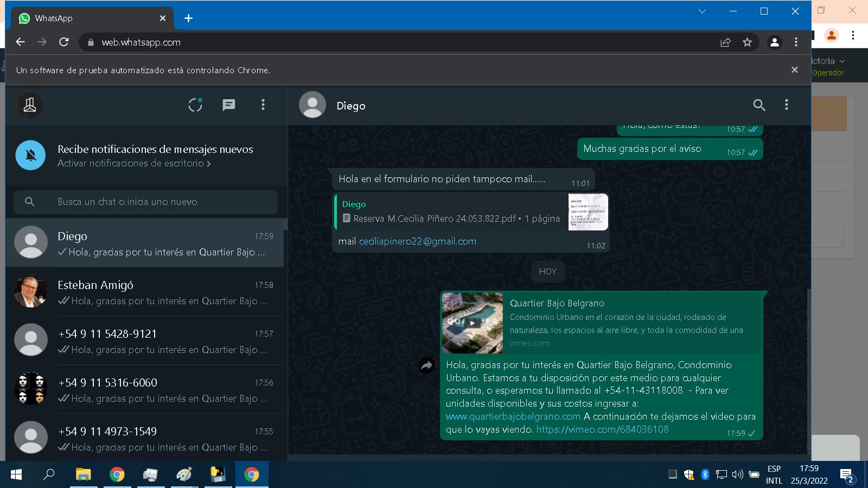Go back in Chrome navigation
Viewport: 868px width, 488px height.
pos(21,42)
